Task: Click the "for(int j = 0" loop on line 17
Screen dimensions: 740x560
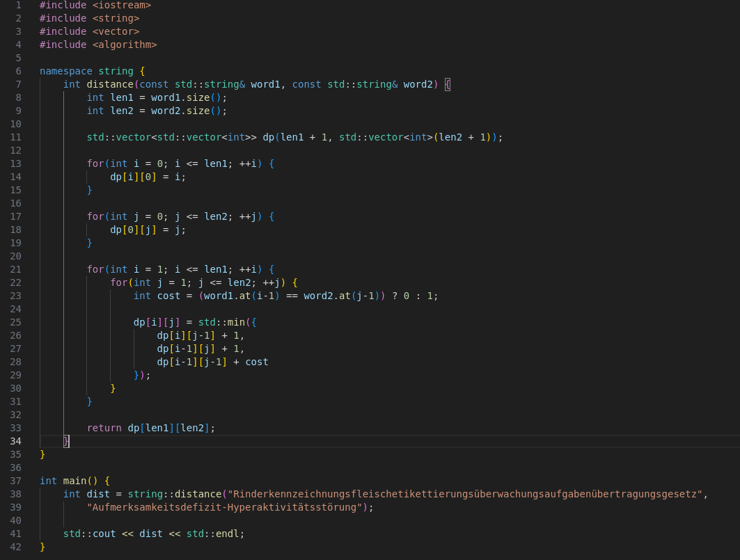Action: click(x=125, y=216)
